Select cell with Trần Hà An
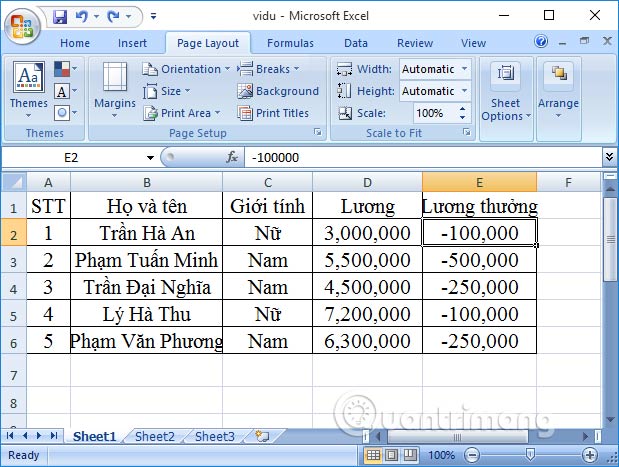 click(x=146, y=233)
